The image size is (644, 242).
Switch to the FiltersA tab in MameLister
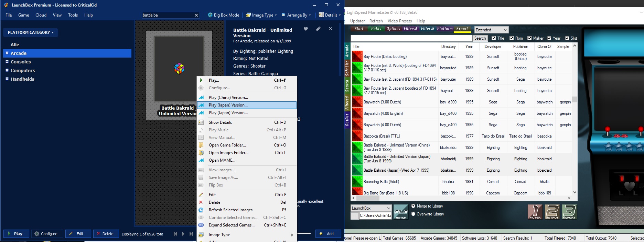[x=410, y=29]
